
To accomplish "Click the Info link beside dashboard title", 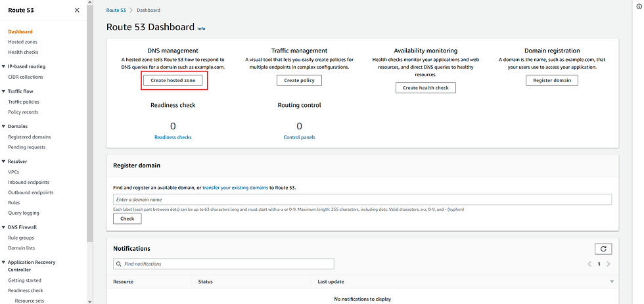I will (201, 29).
